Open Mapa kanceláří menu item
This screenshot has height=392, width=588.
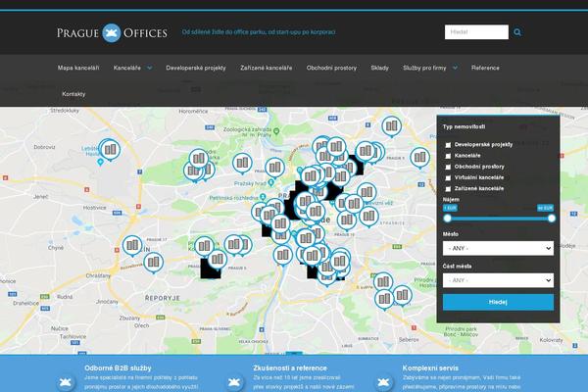pyautogui.click(x=78, y=68)
